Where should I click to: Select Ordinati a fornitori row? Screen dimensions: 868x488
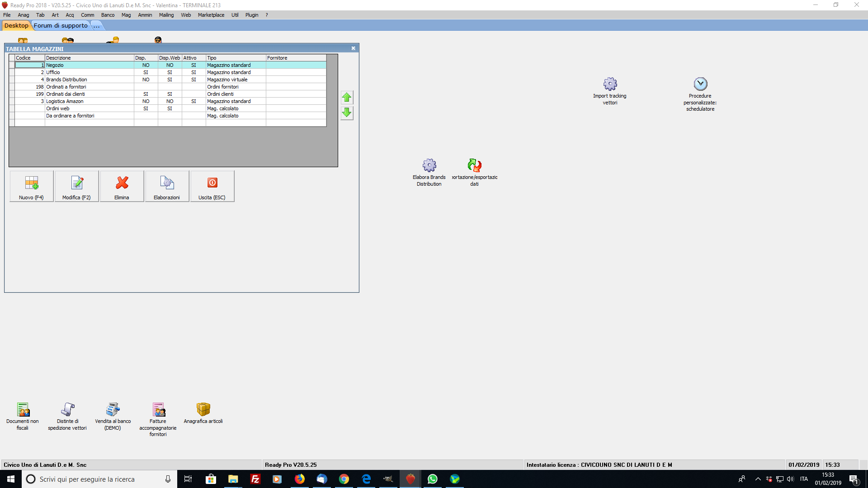(168, 87)
